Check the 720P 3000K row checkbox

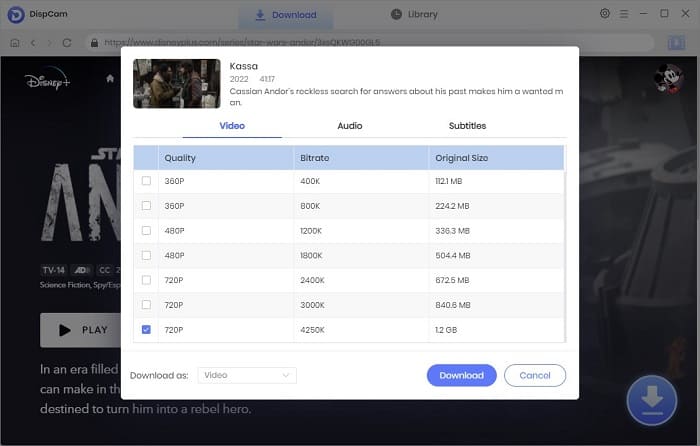click(146, 305)
